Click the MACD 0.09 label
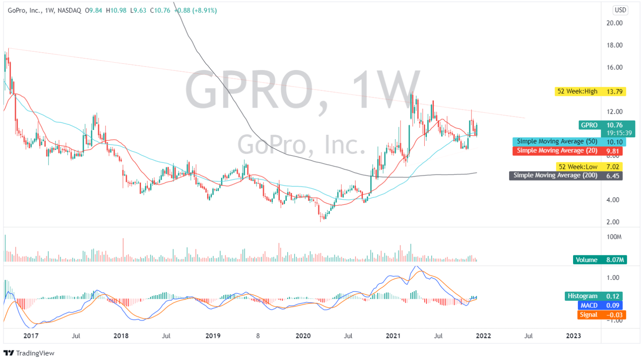Viewport: 644px width, 359px height. [599, 305]
